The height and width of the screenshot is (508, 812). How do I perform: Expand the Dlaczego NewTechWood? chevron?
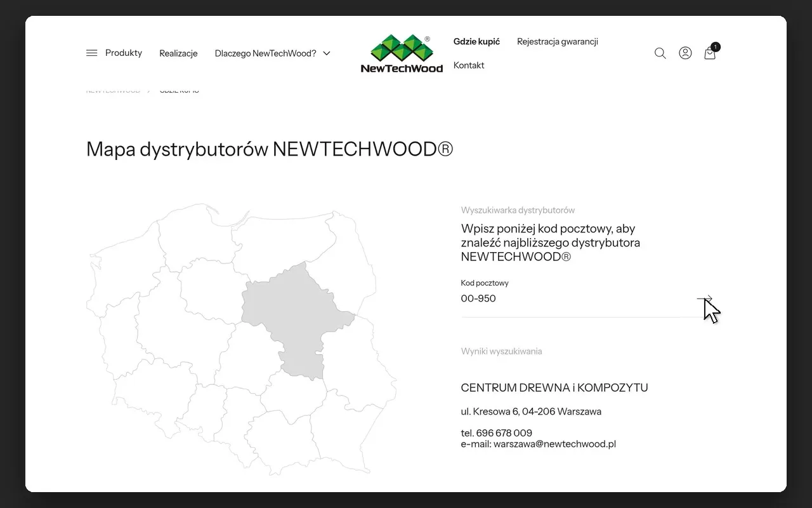pyautogui.click(x=327, y=53)
